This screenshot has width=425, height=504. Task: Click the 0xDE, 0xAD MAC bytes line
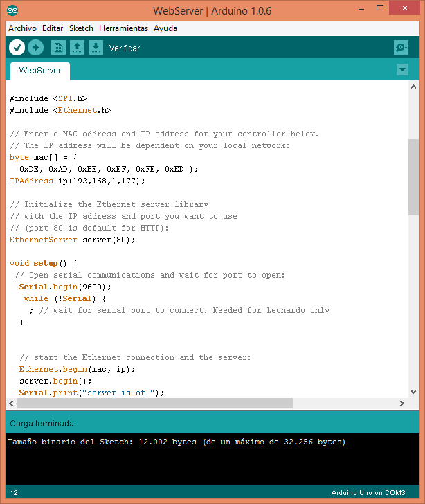coord(109,169)
